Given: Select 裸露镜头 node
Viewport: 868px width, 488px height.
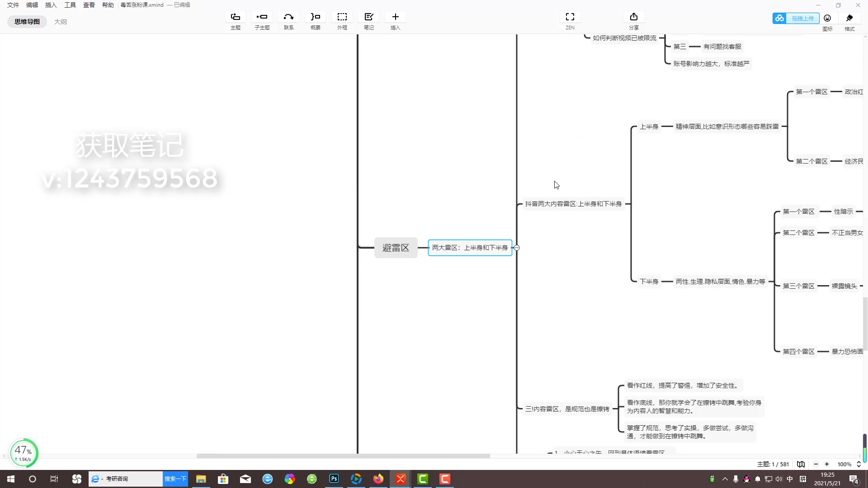Looking at the screenshot, I should [844, 286].
